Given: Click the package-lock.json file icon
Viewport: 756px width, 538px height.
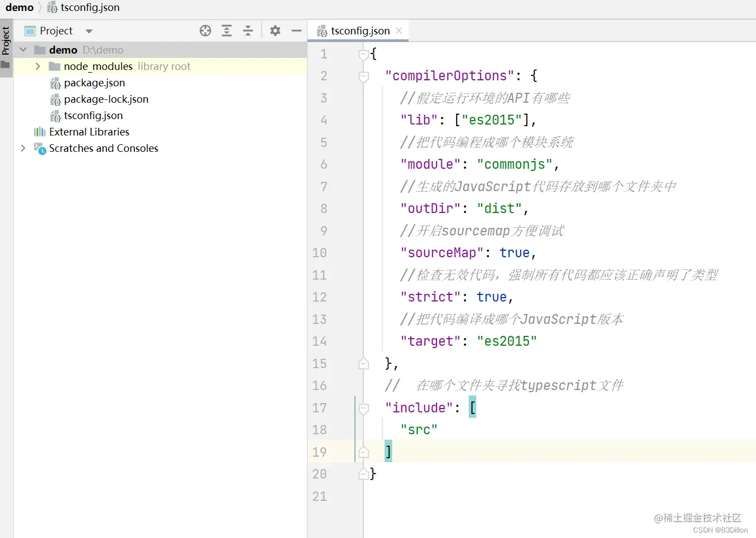Looking at the screenshot, I should (56, 99).
